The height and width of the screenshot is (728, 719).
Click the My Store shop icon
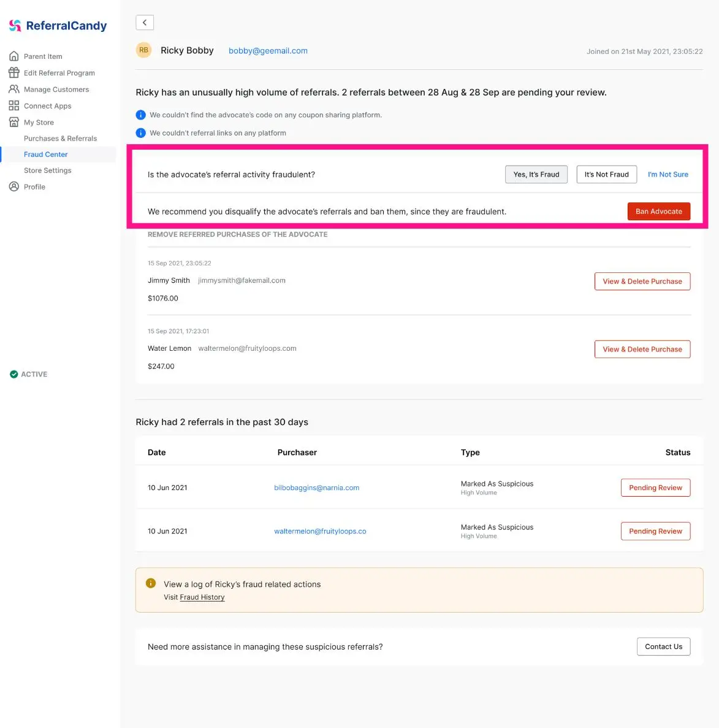(x=14, y=122)
